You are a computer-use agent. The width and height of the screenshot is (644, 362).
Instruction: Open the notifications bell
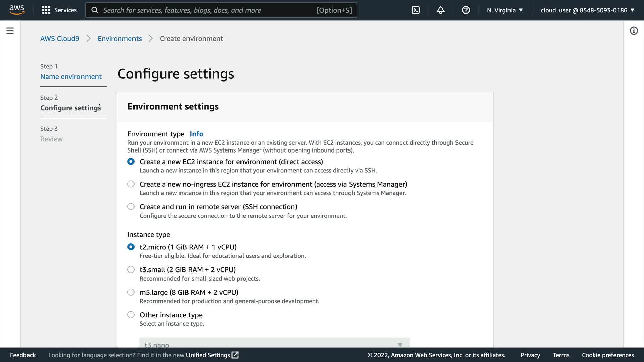coord(440,10)
